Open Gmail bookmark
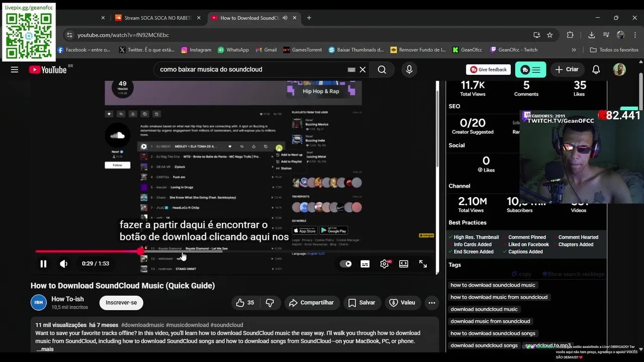644x362 pixels. coord(266,50)
